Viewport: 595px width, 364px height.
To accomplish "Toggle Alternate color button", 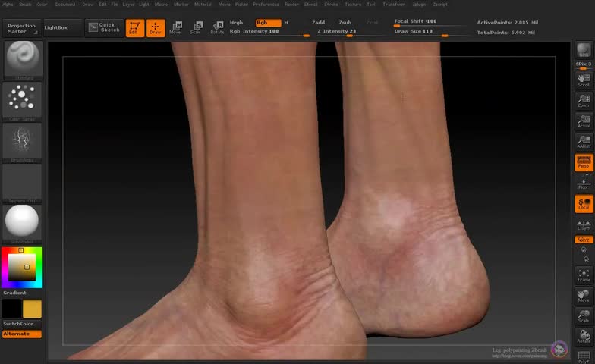I will click(x=22, y=334).
